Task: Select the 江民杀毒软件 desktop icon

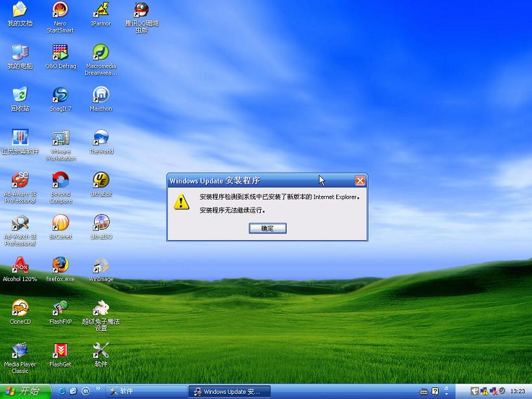Action: 20,142
